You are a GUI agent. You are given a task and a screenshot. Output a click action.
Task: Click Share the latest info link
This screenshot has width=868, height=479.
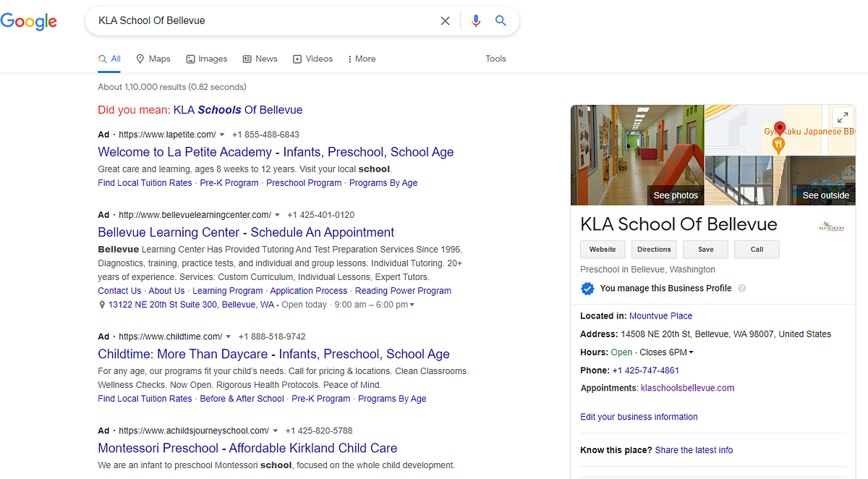(694, 450)
